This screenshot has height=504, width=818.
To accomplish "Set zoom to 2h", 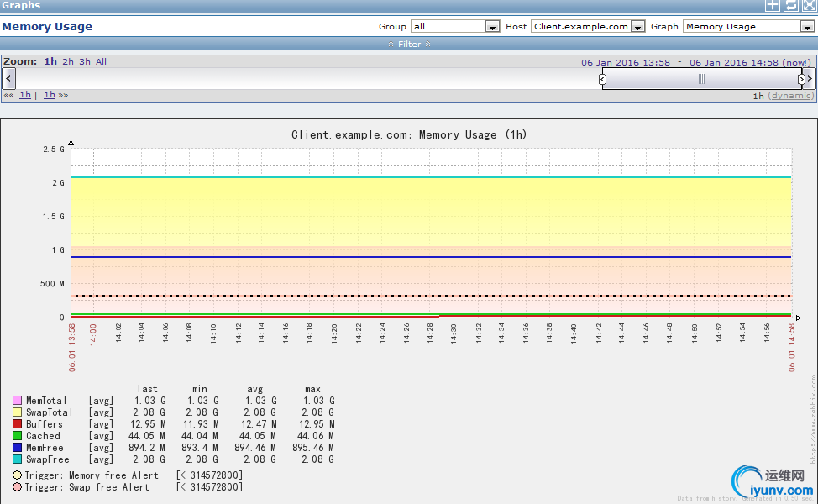I will [68, 62].
